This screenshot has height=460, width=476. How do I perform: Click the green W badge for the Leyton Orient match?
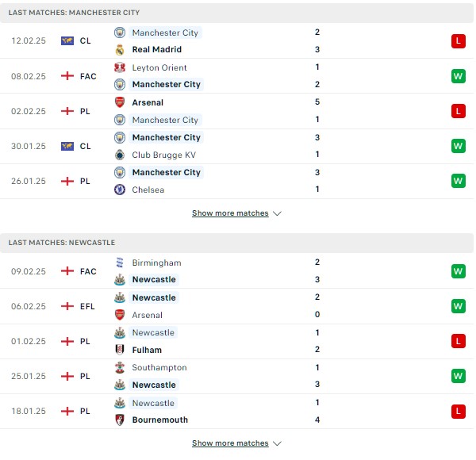(458, 76)
